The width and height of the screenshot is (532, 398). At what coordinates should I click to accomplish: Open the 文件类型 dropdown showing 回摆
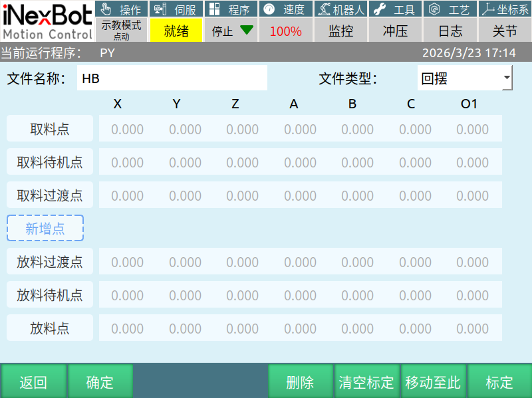[x=464, y=78]
